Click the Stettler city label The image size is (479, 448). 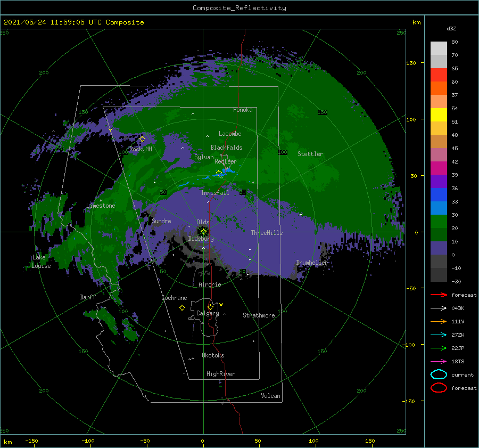point(310,154)
